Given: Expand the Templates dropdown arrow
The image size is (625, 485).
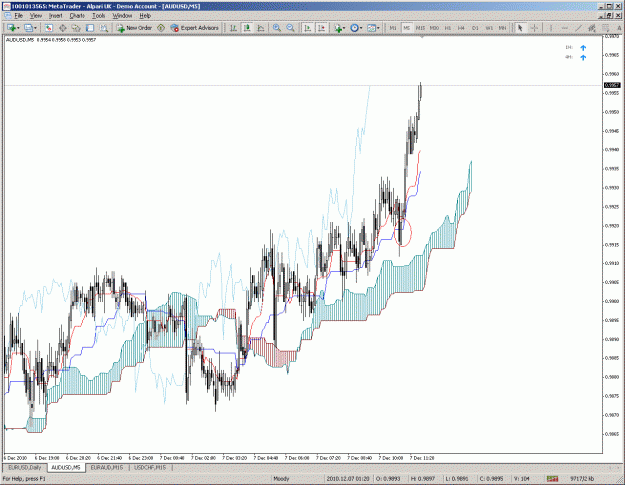Looking at the screenshot, I should (x=378, y=28).
